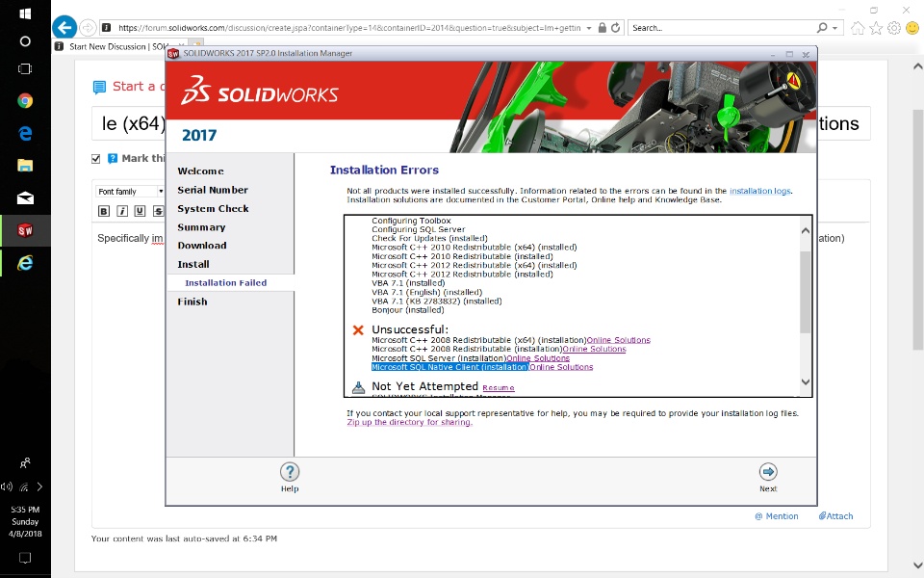This screenshot has height=578, width=924.
Task: Click the error list scroll-down arrow
Action: click(805, 381)
